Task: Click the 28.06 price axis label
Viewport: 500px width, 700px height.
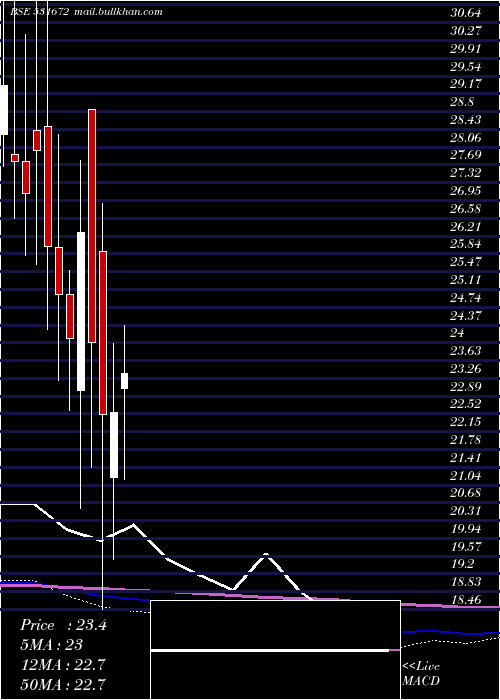Action: (x=466, y=138)
